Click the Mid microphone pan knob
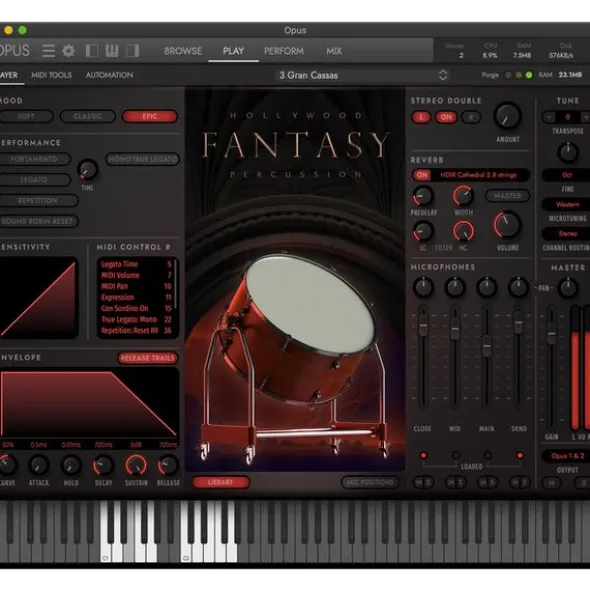Screen dimensions: 590x591 point(455,287)
